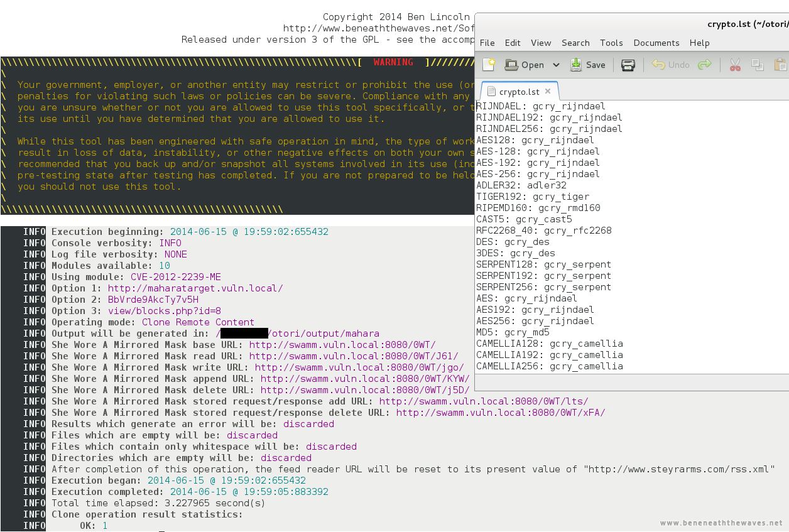The height and width of the screenshot is (532, 789).
Task: Create a new document in gedit toolbar
Action: click(x=489, y=65)
